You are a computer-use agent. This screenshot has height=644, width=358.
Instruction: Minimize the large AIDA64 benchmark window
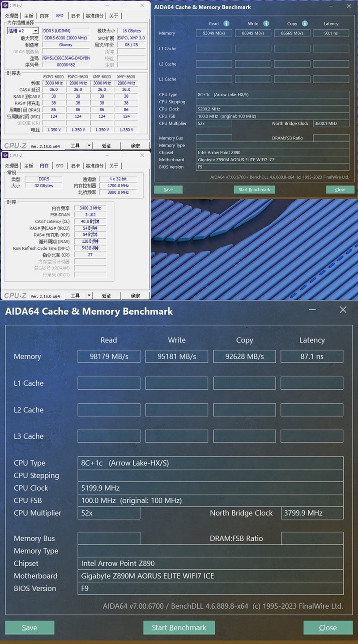[x=312, y=310]
